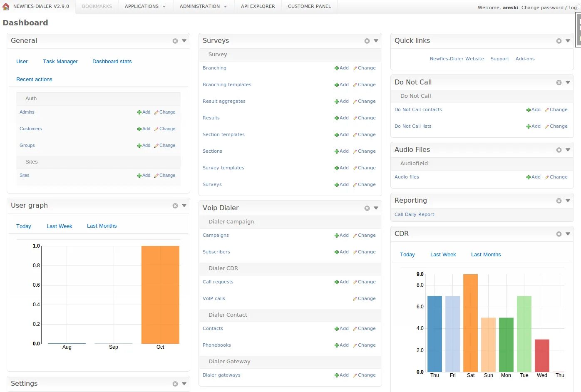Screen dimensions: 581x392
Task: Change Branching templates
Action: 364,84
